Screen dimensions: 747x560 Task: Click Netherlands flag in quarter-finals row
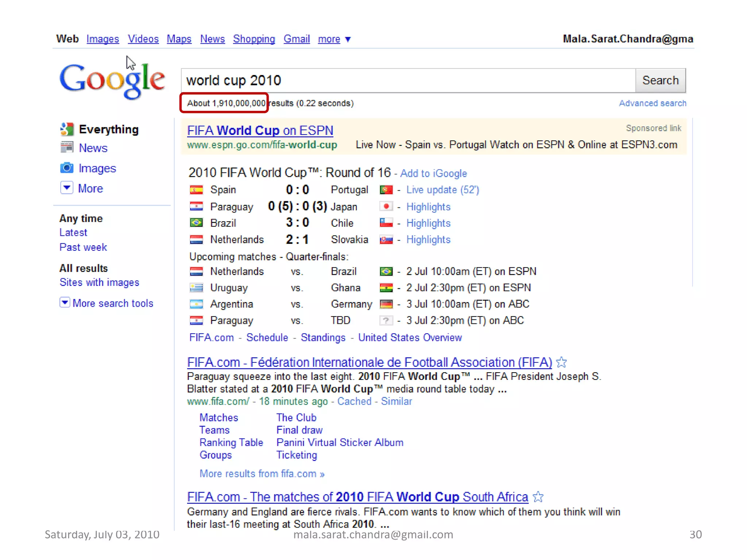[196, 271]
